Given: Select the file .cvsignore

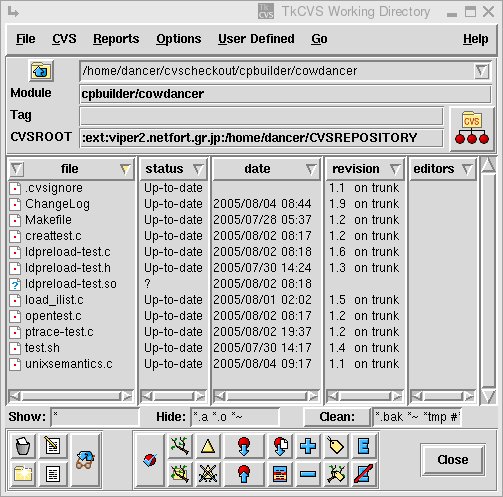Looking at the screenshot, I should click(x=54, y=188).
